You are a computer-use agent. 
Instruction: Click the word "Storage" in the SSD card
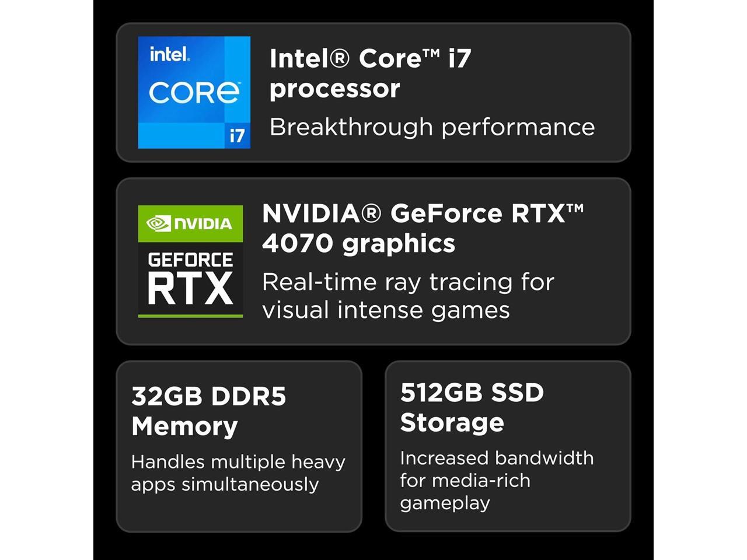coord(452,422)
